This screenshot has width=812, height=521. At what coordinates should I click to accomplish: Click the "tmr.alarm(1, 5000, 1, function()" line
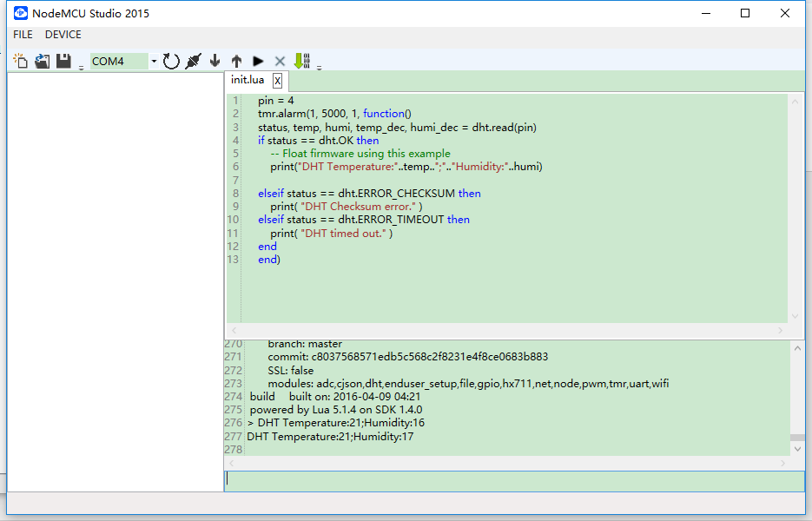[334, 114]
